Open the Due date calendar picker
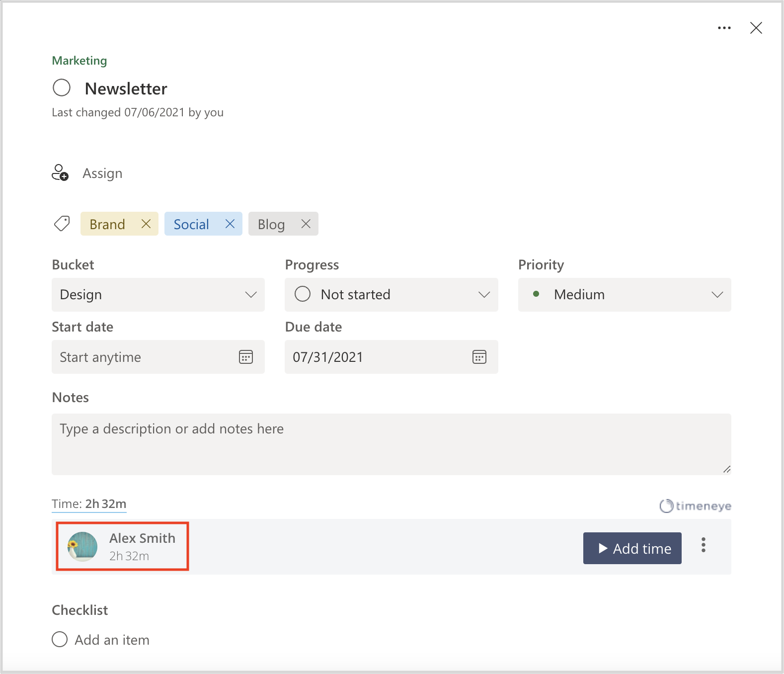 point(479,357)
